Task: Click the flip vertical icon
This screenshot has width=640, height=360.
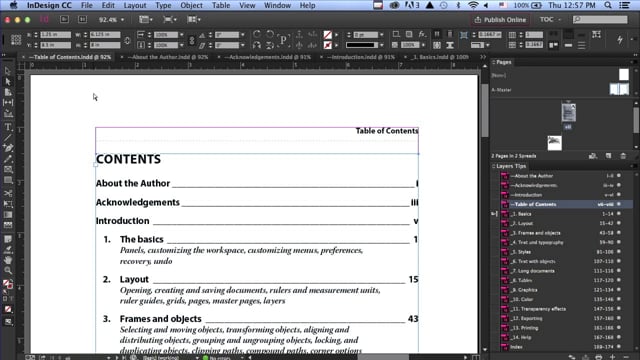Action: click(x=270, y=45)
